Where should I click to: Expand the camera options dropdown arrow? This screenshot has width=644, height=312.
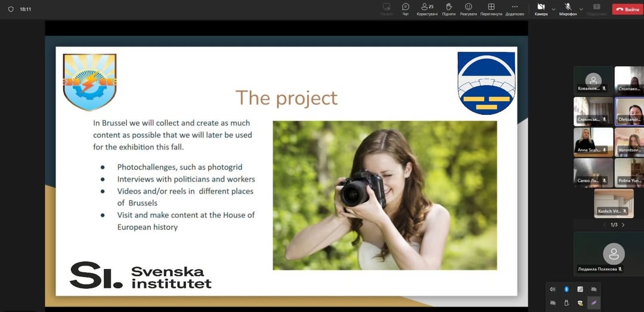(553, 9)
